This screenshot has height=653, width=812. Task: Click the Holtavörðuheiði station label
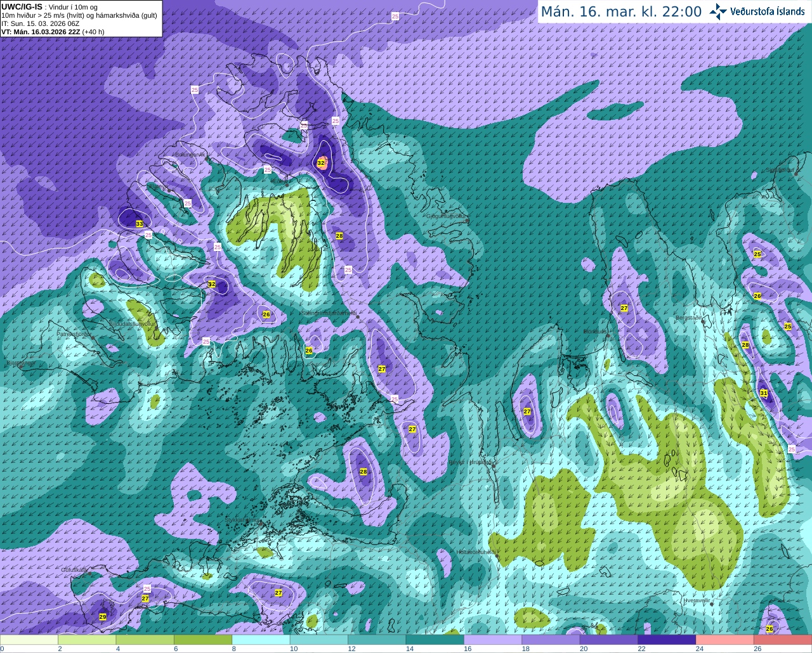pos(476,552)
